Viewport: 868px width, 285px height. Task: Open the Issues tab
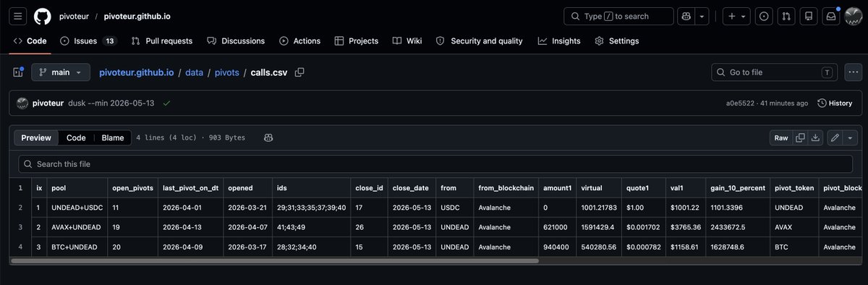click(88, 41)
